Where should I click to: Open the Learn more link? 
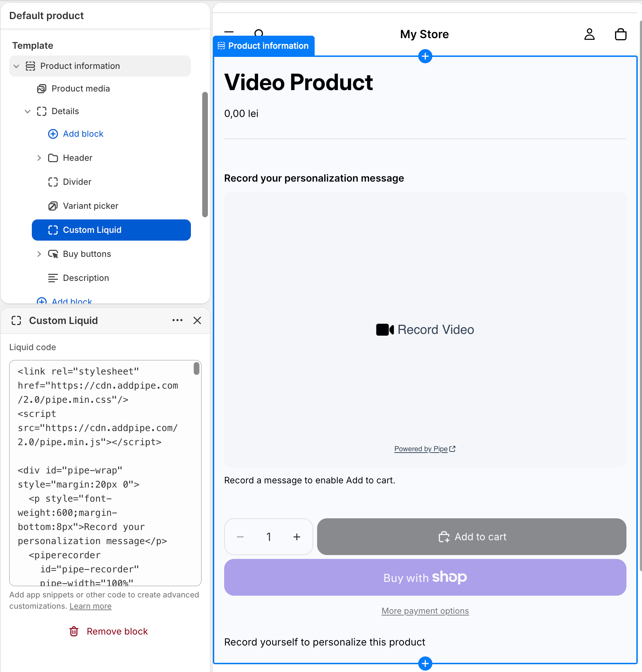click(91, 606)
